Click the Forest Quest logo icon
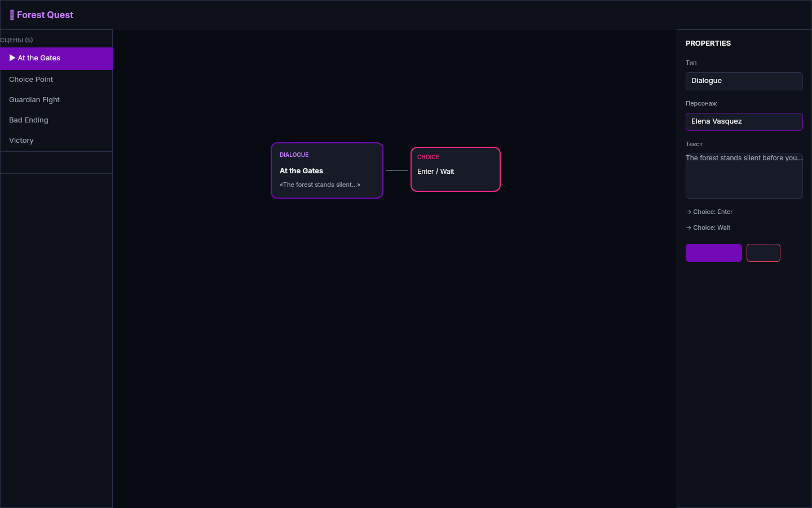The image size is (812, 508). click(x=12, y=15)
